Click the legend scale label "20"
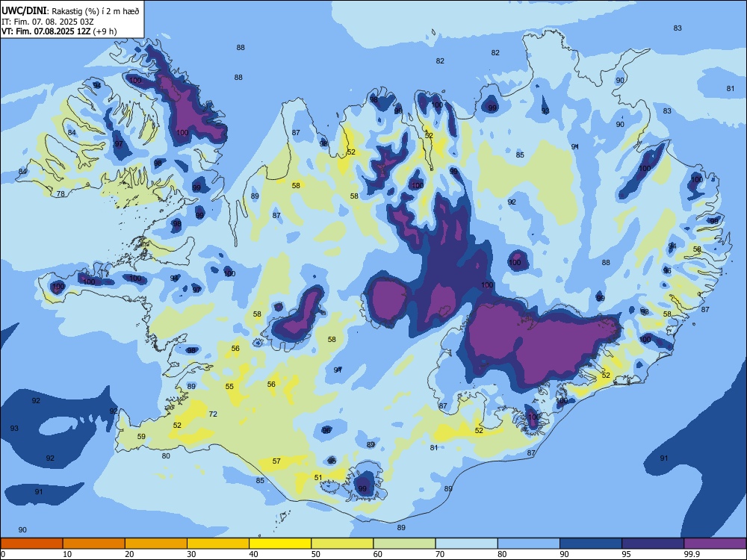Viewport: 747px width, 560px height. 129,554
